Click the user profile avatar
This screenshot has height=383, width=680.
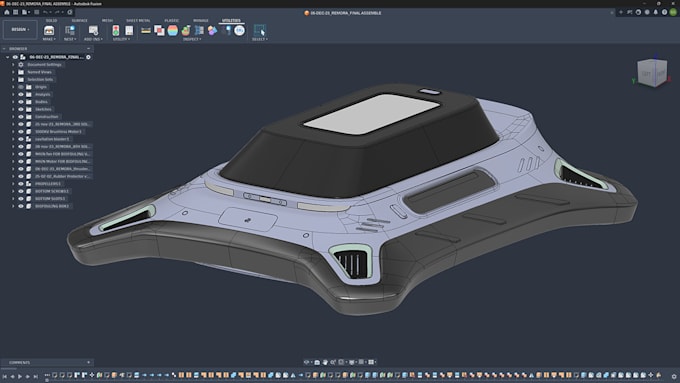coord(673,13)
